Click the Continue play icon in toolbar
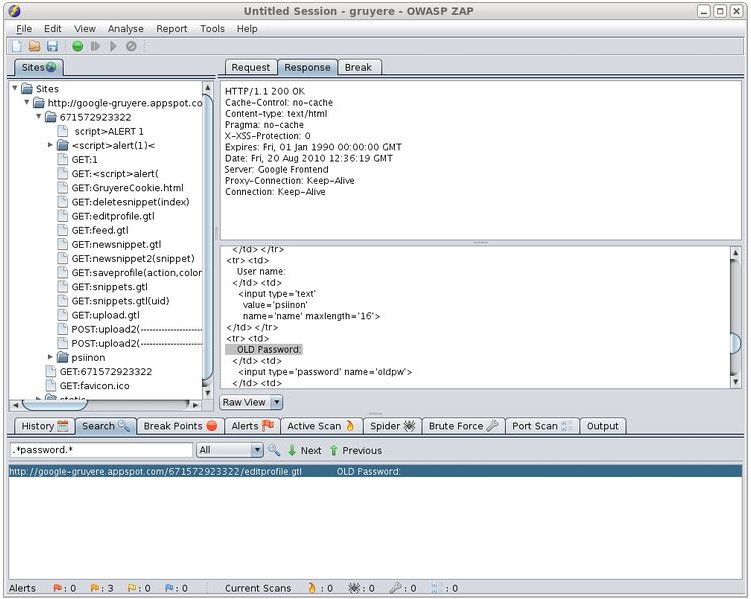Screen dimensions: 751x599 (113, 46)
